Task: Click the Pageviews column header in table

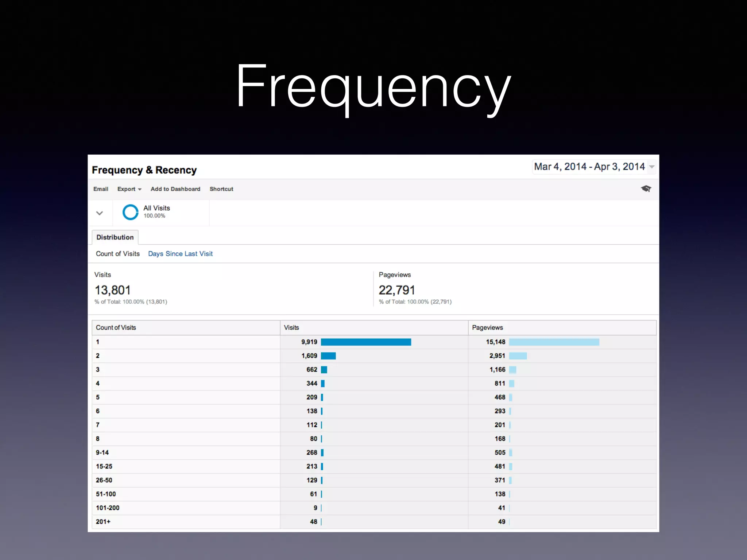Action: tap(487, 328)
